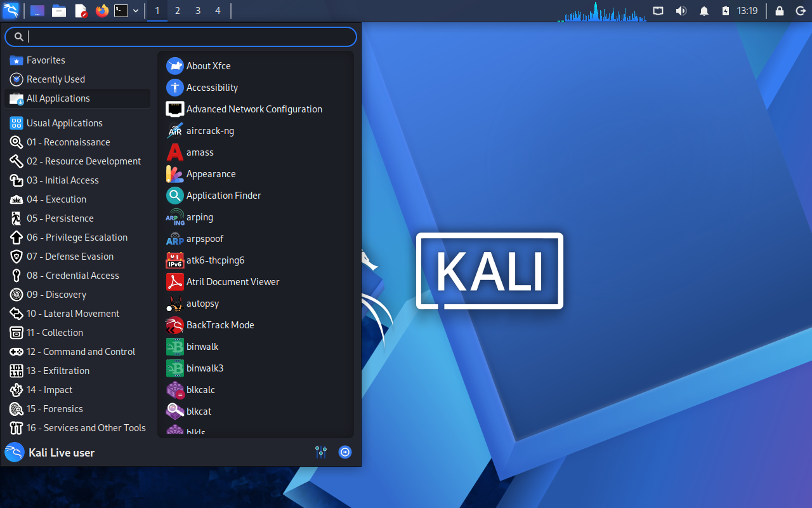This screenshot has width=812, height=508.
Task: Click the round log out button in menu
Action: point(345,452)
